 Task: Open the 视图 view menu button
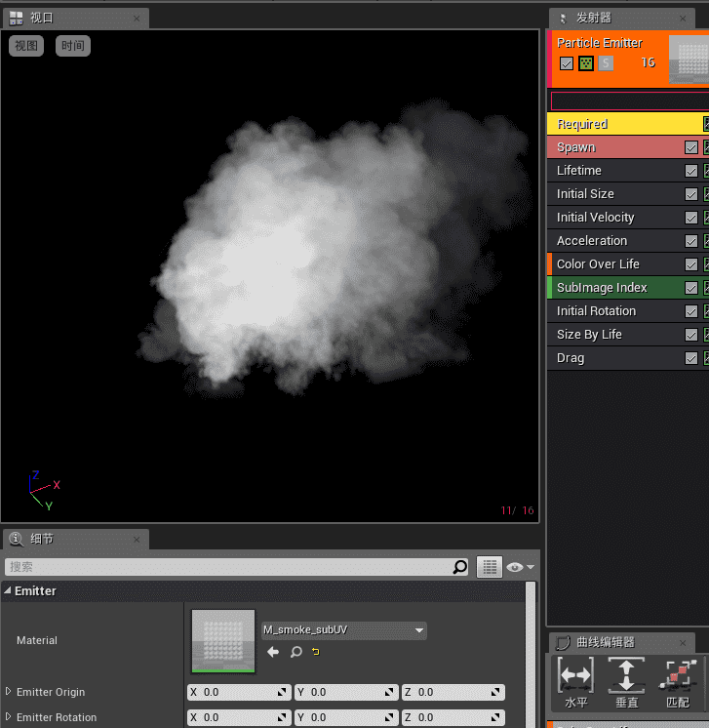26,46
